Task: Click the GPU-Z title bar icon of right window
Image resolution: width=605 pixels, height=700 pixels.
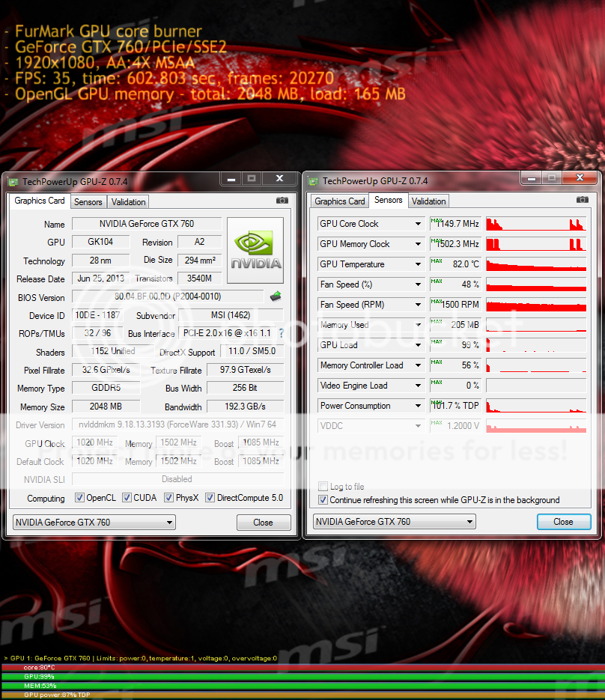Action: (313, 181)
